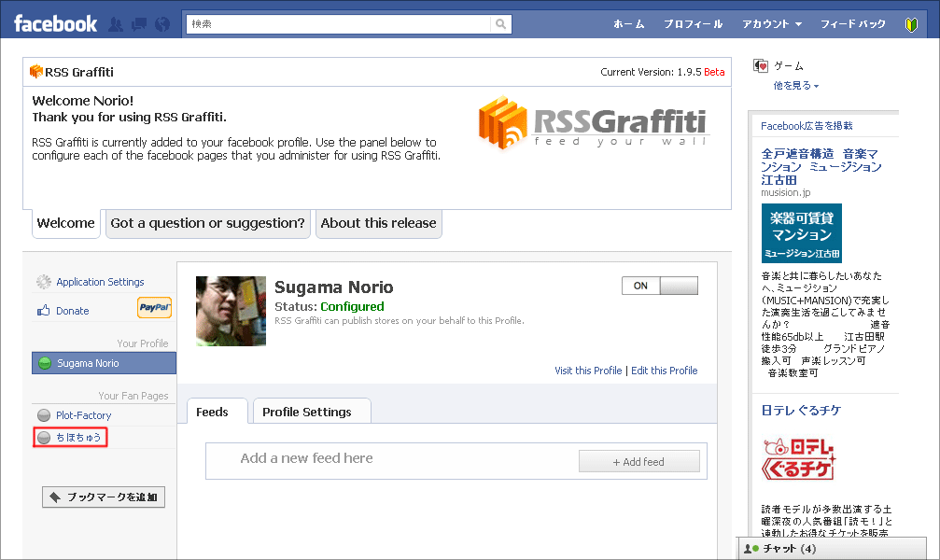
Task: Click the green-yellow beginner badge icon
Action: 911,24
